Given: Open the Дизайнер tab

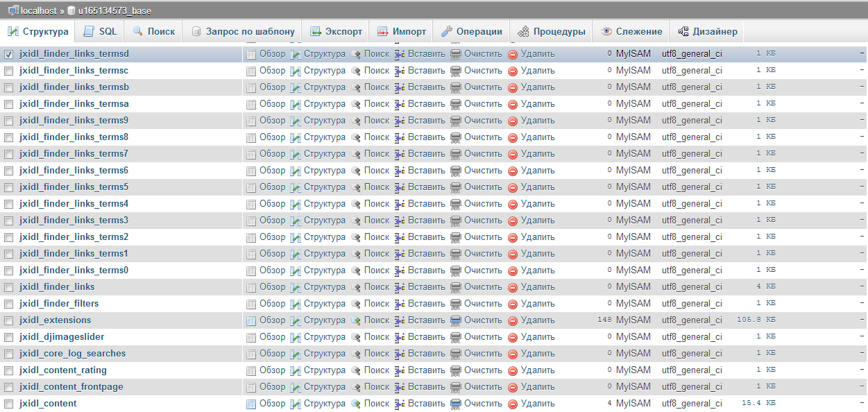Looking at the screenshot, I should (708, 31).
